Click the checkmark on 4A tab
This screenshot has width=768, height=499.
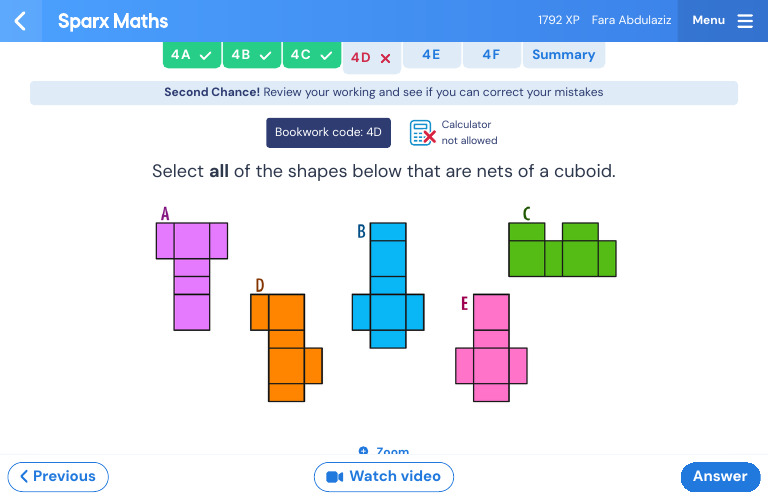pos(204,56)
